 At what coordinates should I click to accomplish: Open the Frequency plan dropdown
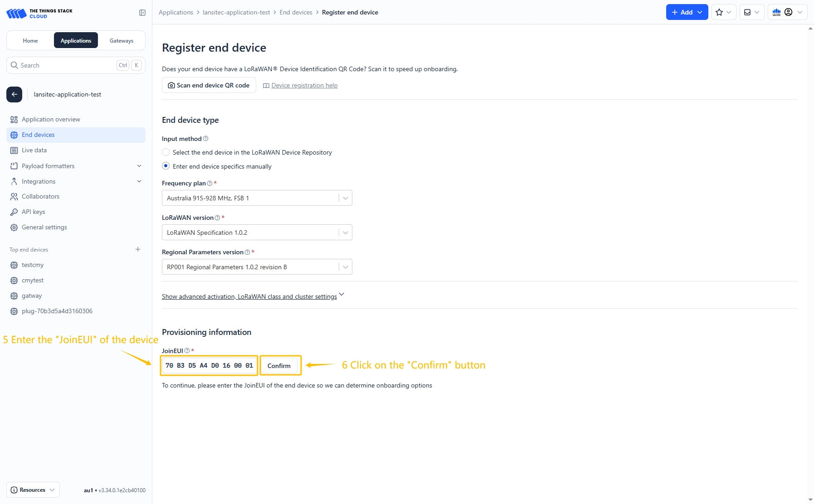257,198
